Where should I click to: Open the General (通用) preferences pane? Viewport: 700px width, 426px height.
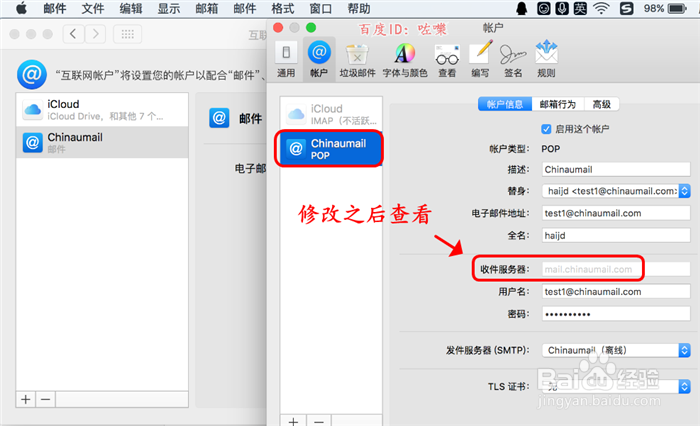tap(286, 59)
